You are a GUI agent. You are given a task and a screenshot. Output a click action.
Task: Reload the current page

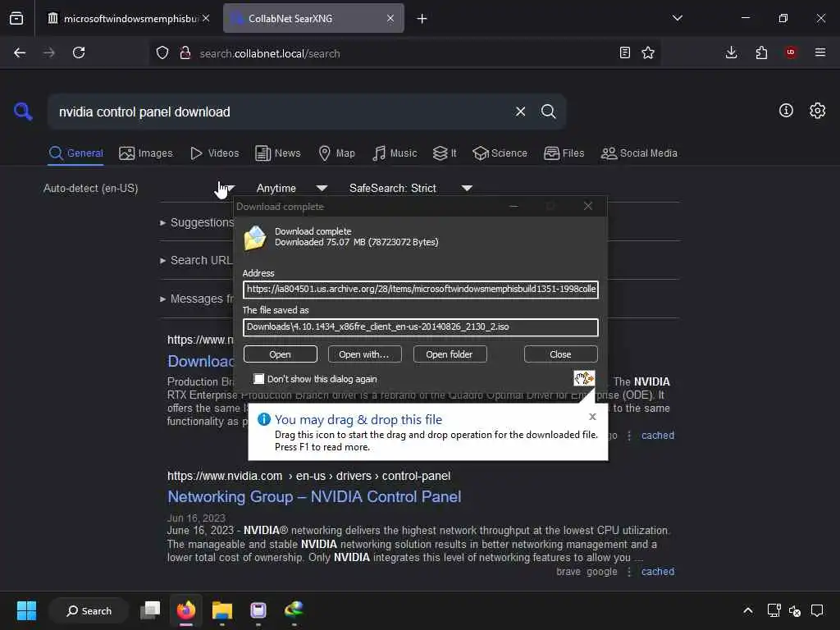click(x=79, y=52)
